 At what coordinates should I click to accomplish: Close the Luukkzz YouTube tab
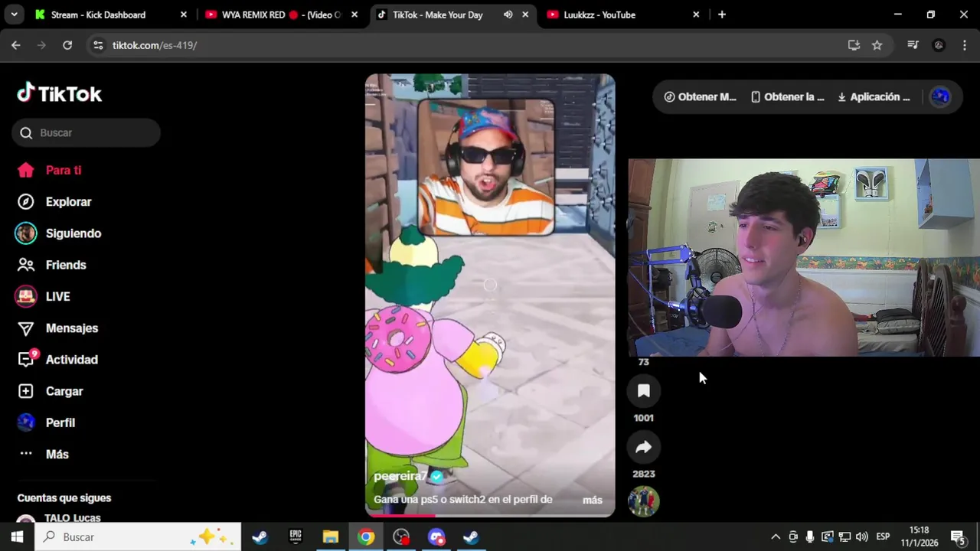coord(696,15)
